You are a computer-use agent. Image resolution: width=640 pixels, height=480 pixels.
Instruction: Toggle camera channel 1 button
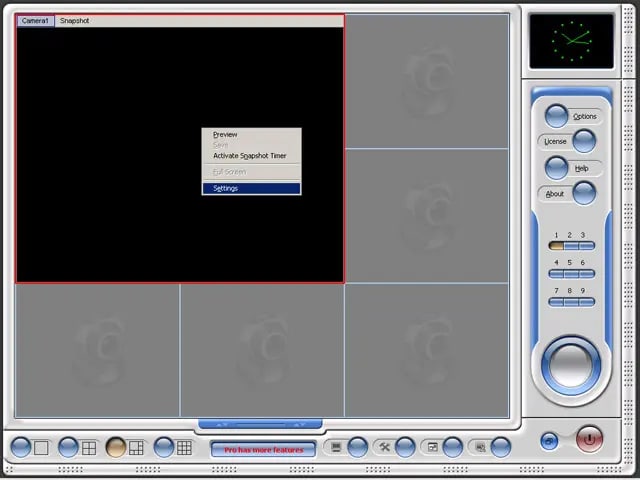(x=556, y=246)
